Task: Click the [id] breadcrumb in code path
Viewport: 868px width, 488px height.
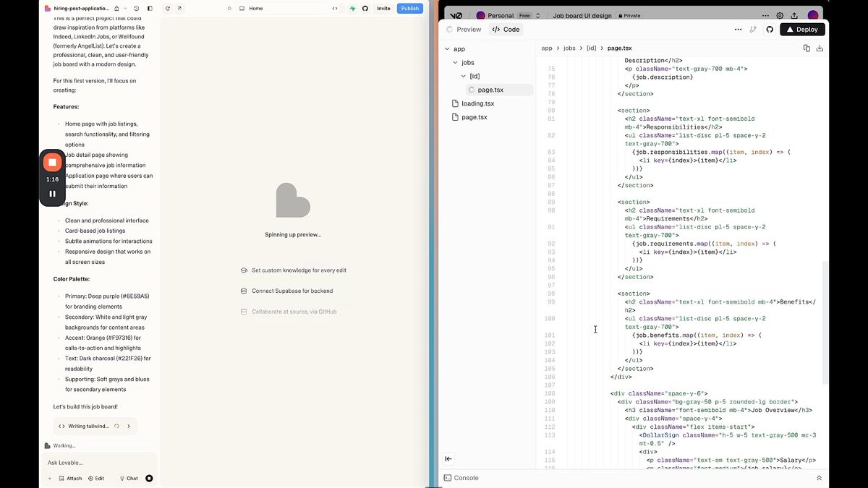Action: (592, 48)
